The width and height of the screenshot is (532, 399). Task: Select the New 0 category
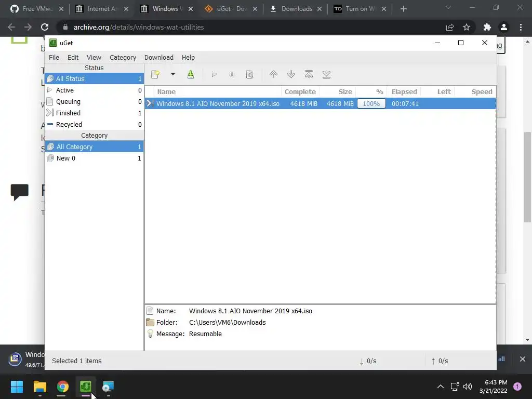click(x=95, y=158)
